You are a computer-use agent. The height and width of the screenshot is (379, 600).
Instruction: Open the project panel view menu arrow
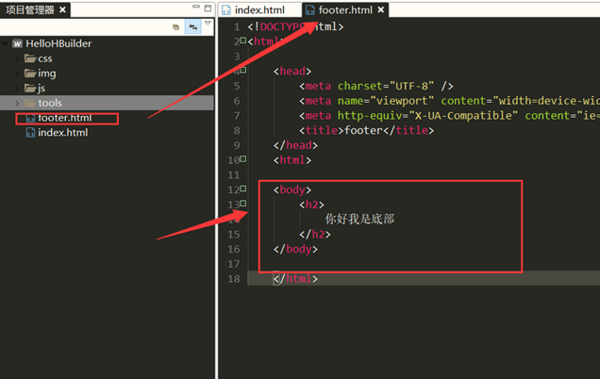(x=208, y=23)
